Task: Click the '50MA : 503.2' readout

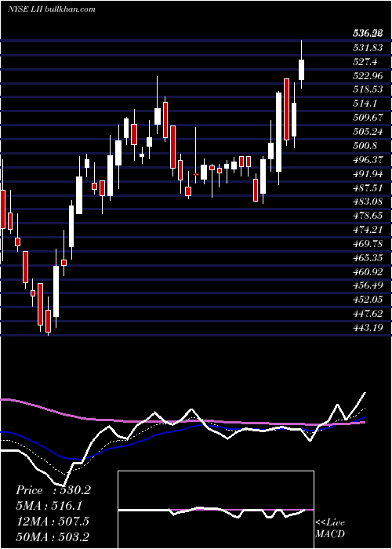Action: (52, 536)
